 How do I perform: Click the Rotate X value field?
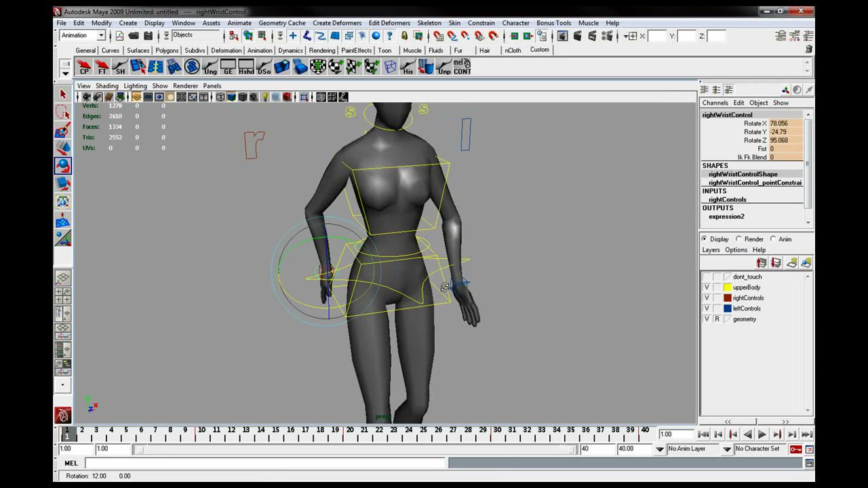(x=785, y=123)
